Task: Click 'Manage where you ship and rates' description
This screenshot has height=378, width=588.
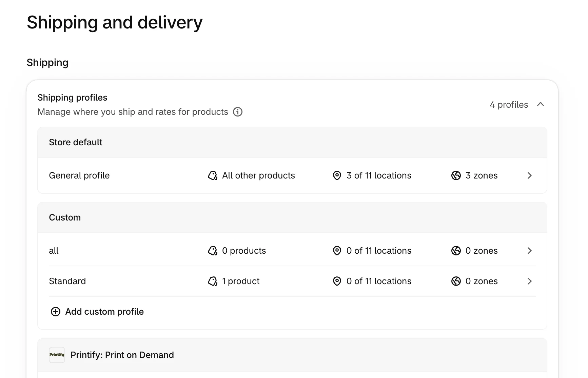Action: coord(133,112)
